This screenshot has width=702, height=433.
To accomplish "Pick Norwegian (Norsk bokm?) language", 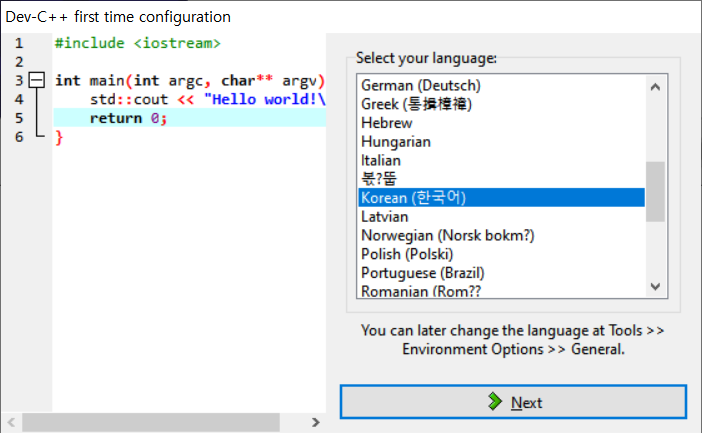I will (501, 235).
